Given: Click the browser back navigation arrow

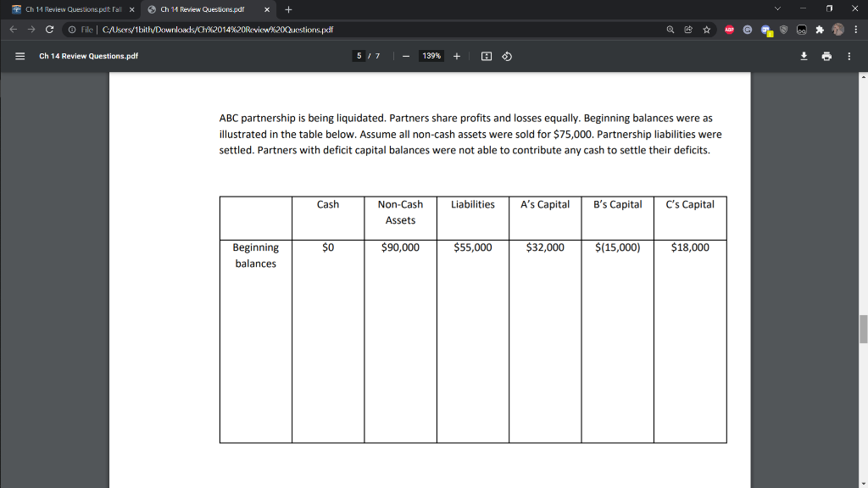Looking at the screenshot, I should 12,29.
